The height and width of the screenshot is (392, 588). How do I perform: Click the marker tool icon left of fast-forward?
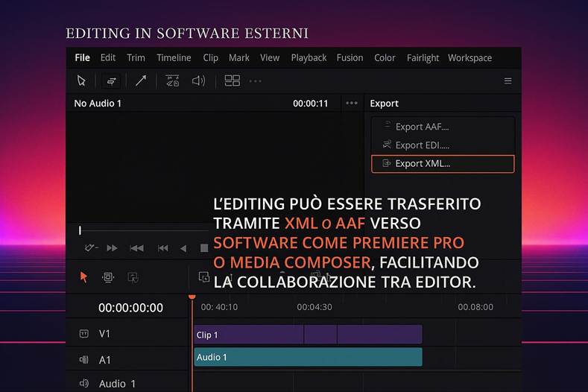coord(91,248)
